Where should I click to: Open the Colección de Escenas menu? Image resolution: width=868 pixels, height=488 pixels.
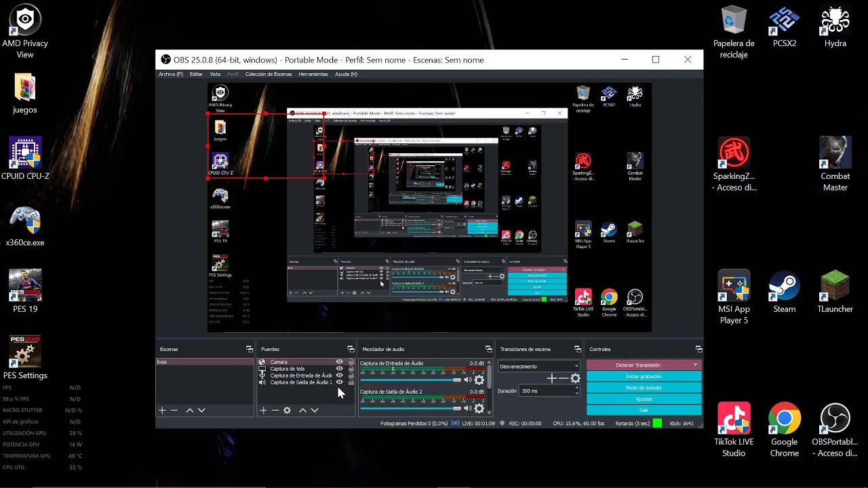point(269,74)
